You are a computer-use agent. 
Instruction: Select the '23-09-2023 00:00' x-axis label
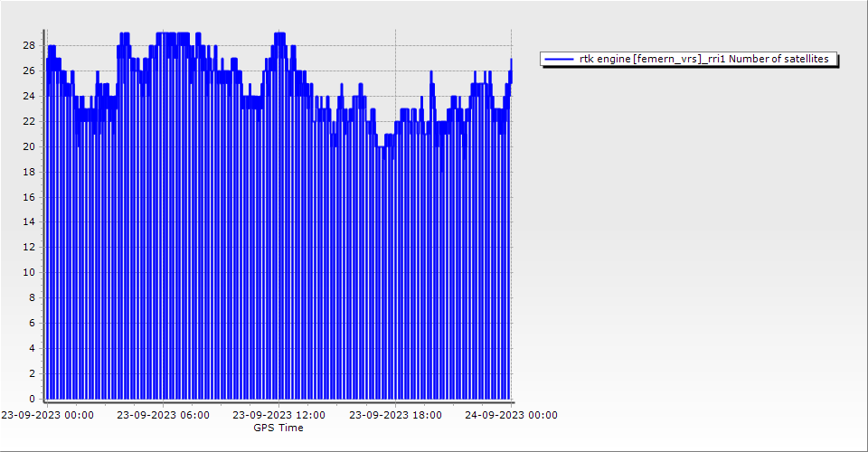click(x=47, y=415)
